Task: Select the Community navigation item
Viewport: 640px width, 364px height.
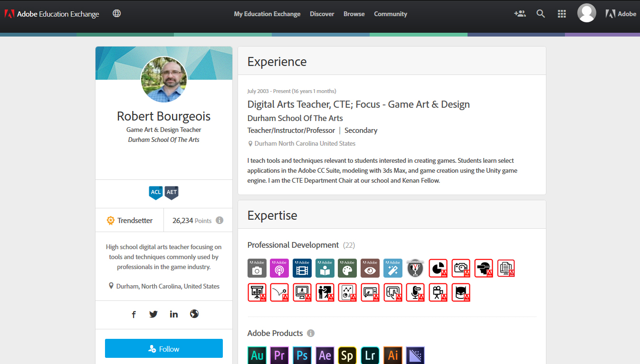Action: pos(390,14)
